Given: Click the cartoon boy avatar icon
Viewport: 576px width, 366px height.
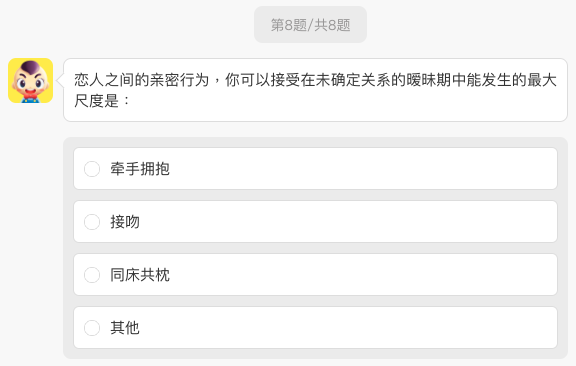Looking at the screenshot, I should pyautogui.click(x=30, y=80).
